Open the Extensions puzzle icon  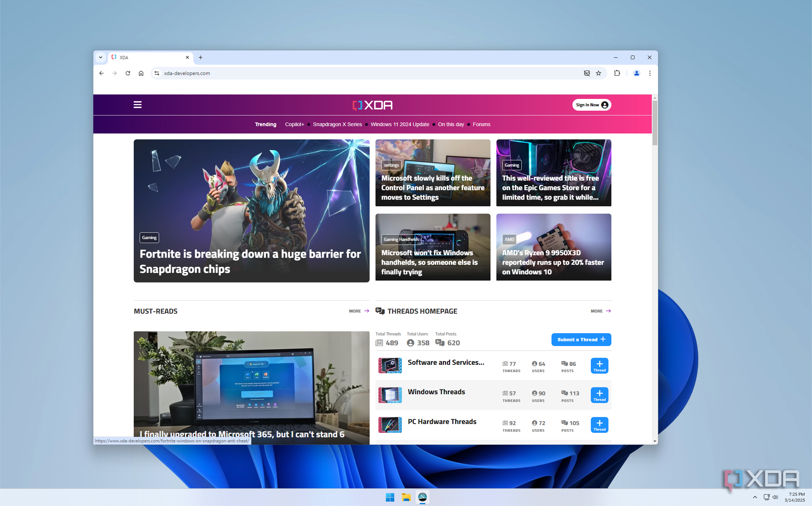617,73
